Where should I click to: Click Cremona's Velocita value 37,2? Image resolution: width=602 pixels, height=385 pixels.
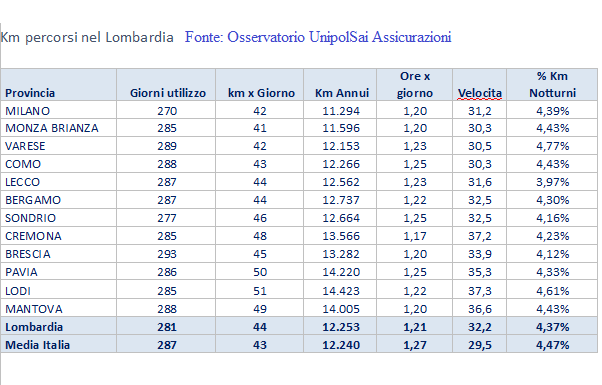[x=480, y=236]
